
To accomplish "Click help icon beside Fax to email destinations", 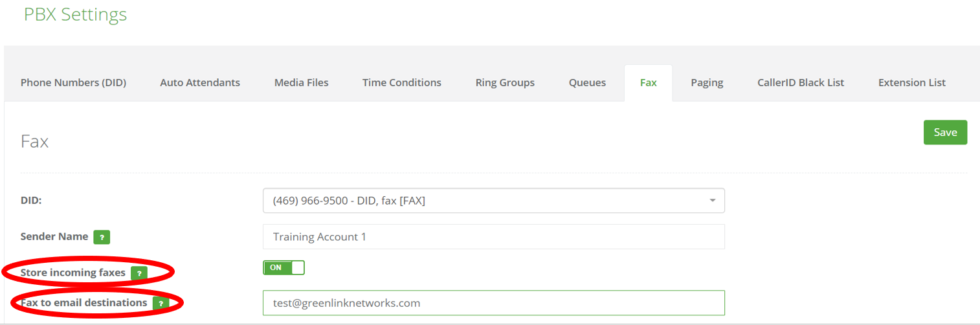I will pos(161,303).
